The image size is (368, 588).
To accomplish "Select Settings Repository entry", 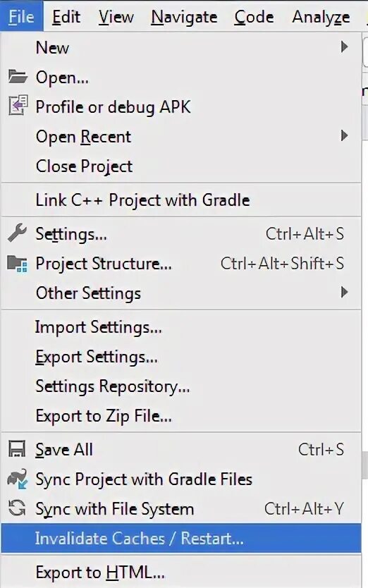I will [180, 386].
